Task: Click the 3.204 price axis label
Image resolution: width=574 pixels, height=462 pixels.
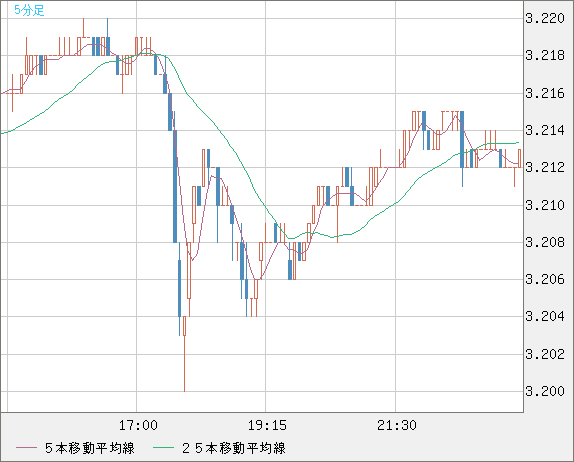Action: pyautogui.click(x=545, y=317)
